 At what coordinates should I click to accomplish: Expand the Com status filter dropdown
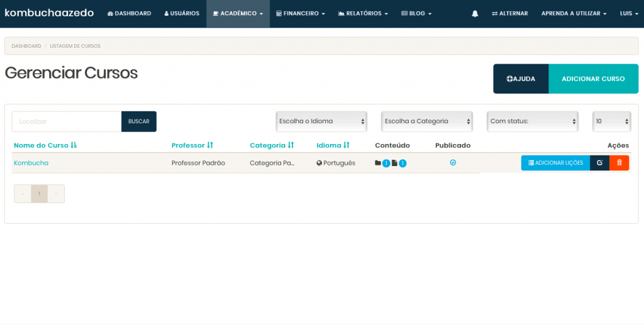tap(533, 121)
